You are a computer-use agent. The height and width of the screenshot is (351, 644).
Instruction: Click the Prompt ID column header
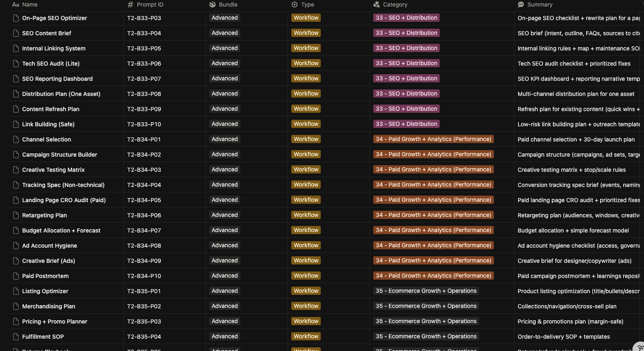pos(150,5)
